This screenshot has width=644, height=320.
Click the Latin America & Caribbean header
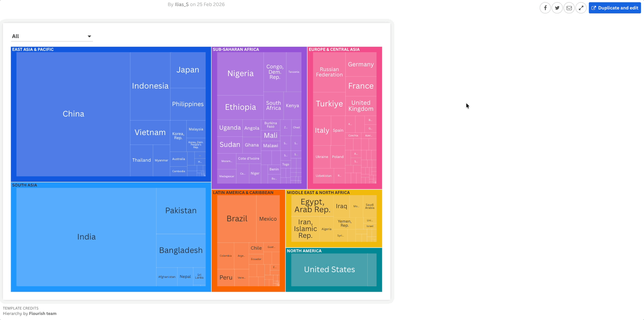point(243,193)
